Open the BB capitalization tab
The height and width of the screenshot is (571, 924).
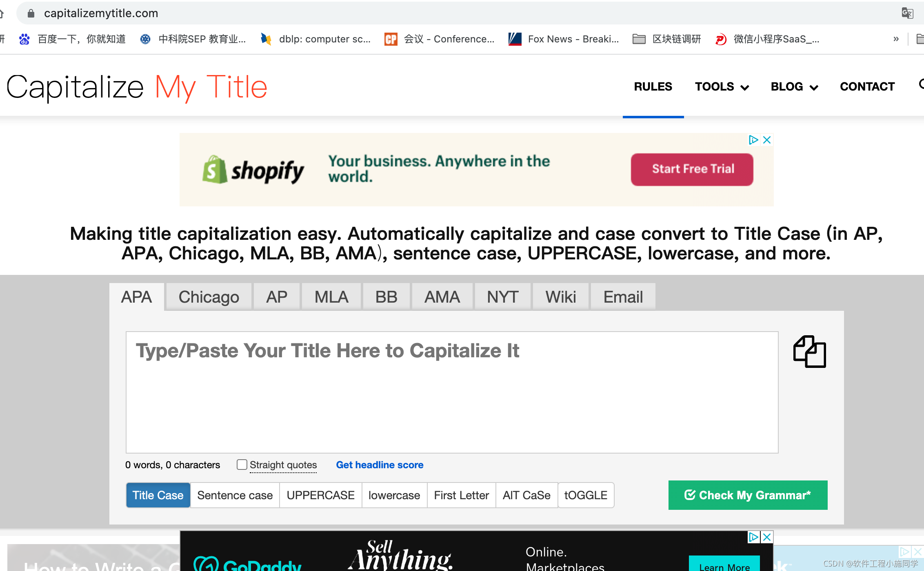(x=386, y=296)
